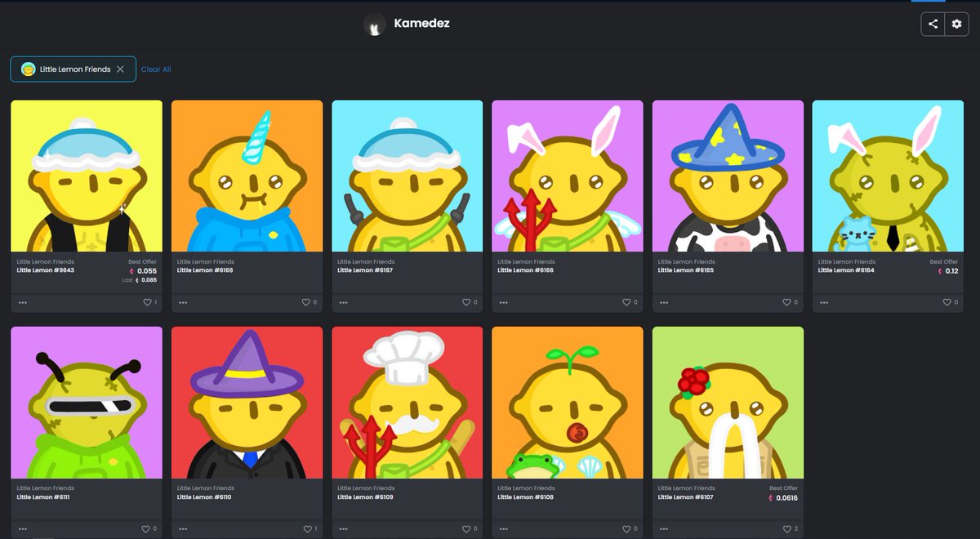The height and width of the screenshot is (539, 980).
Task: Expand the more actions dots on Little Lemon #6109
Action: pyautogui.click(x=343, y=528)
